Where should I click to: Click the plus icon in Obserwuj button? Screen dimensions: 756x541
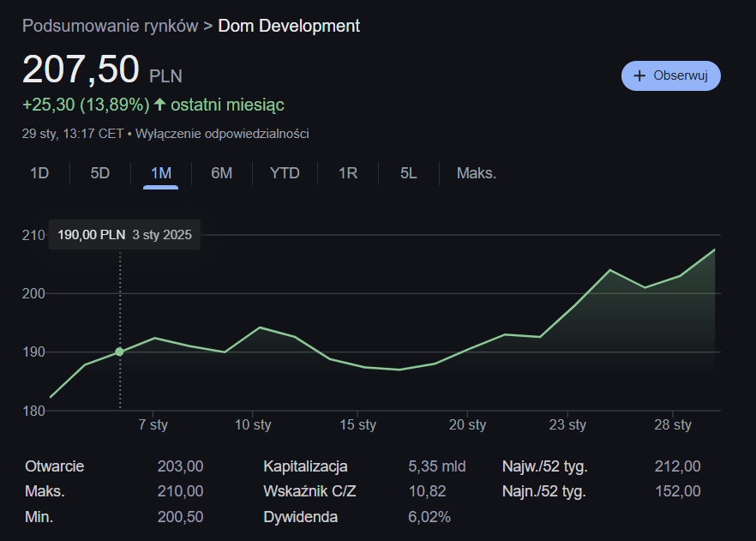pos(639,75)
